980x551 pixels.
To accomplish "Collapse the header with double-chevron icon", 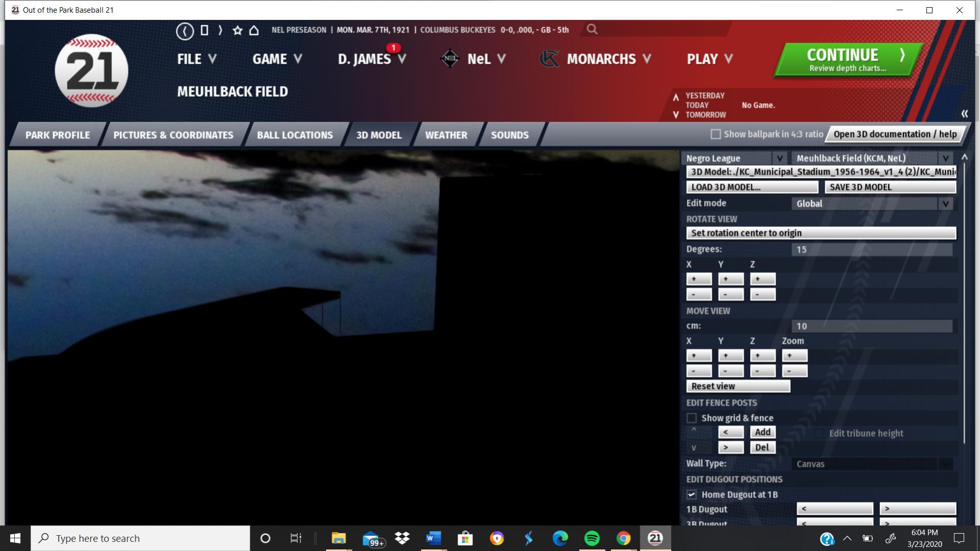I will pyautogui.click(x=964, y=113).
